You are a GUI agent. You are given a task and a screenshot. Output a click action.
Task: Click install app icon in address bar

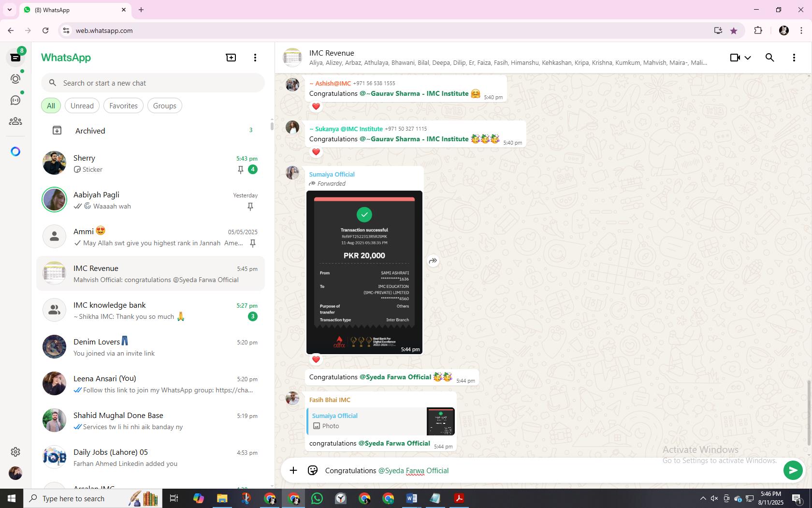[718, 30]
